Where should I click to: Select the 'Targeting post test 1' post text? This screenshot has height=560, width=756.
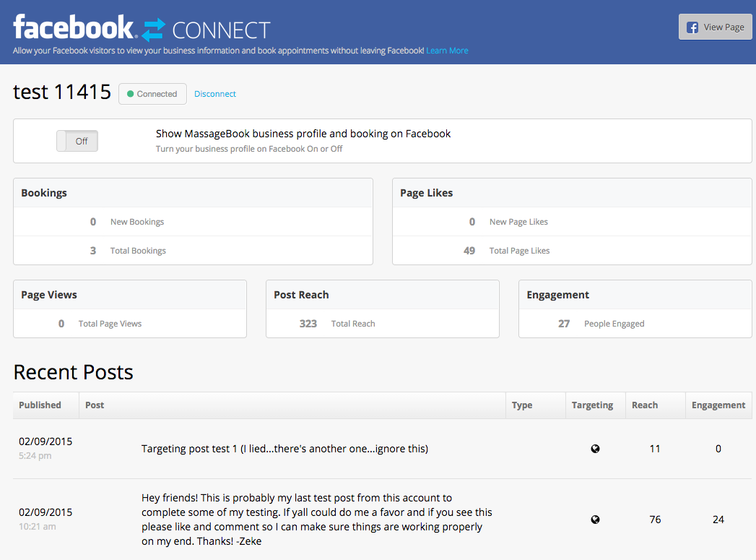(x=285, y=449)
